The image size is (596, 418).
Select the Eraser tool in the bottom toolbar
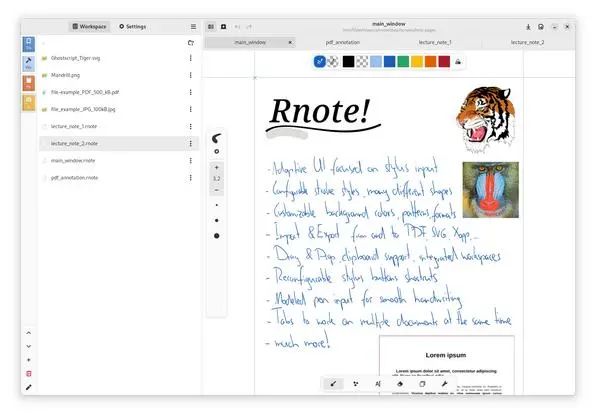pyautogui.click(x=400, y=384)
